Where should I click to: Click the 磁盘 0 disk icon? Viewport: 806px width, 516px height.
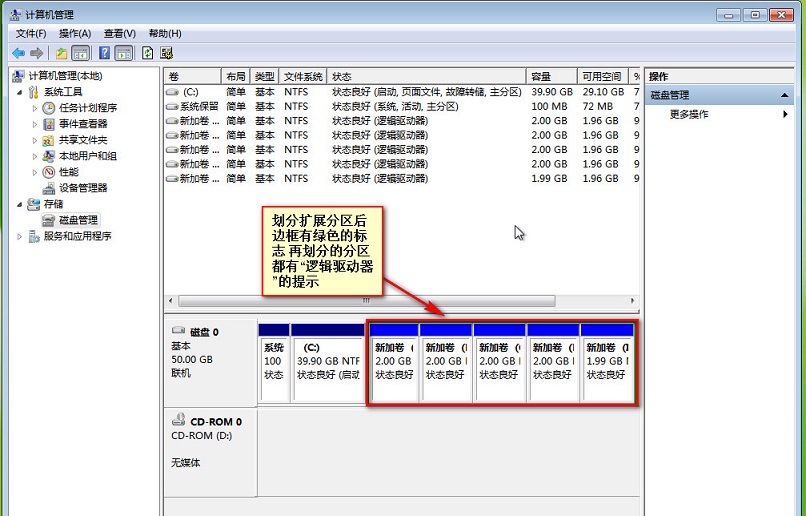[178, 331]
